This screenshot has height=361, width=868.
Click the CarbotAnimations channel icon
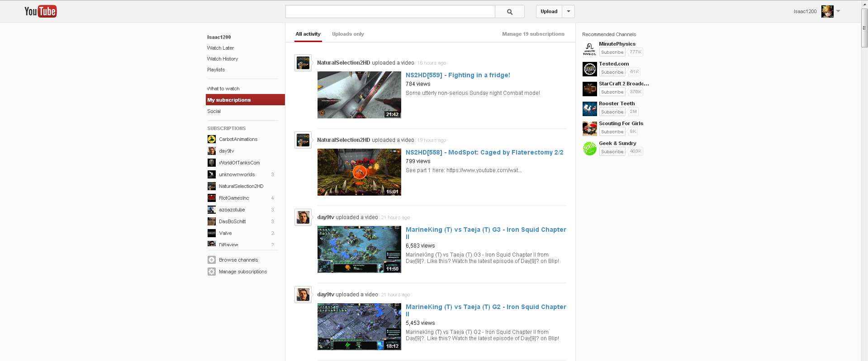[x=212, y=139]
